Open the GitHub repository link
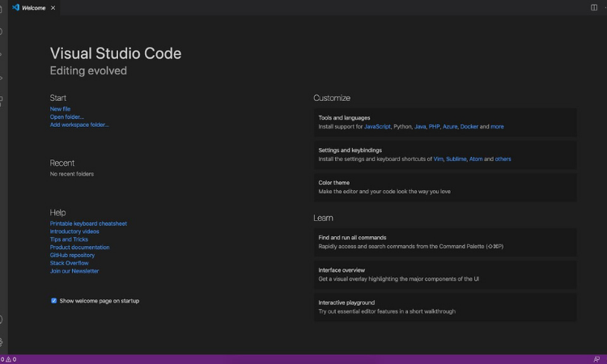This screenshot has width=607, height=364. pyautogui.click(x=72, y=256)
